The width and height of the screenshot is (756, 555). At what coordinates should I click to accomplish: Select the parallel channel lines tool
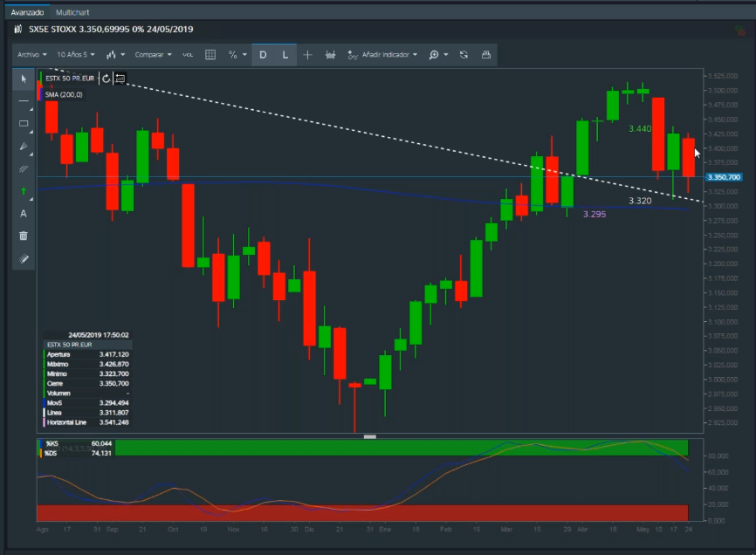[x=24, y=168]
